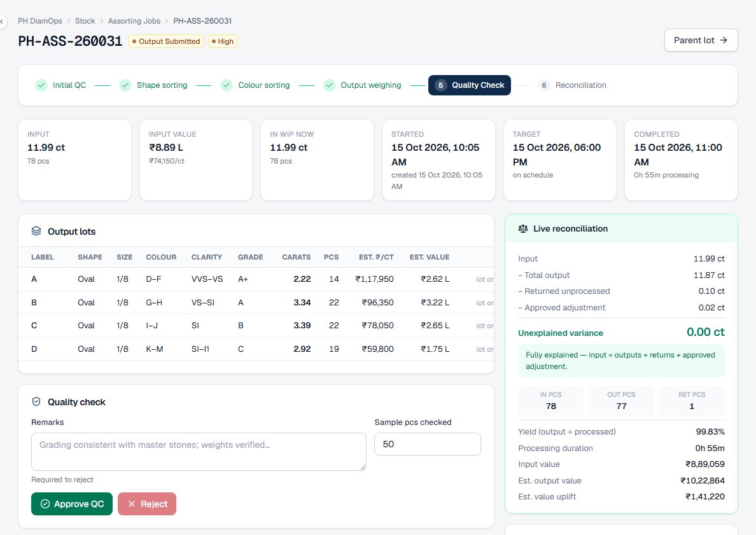Click the Output Submitted status badge
Screen dimensions: 756x535
tap(166, 41)
